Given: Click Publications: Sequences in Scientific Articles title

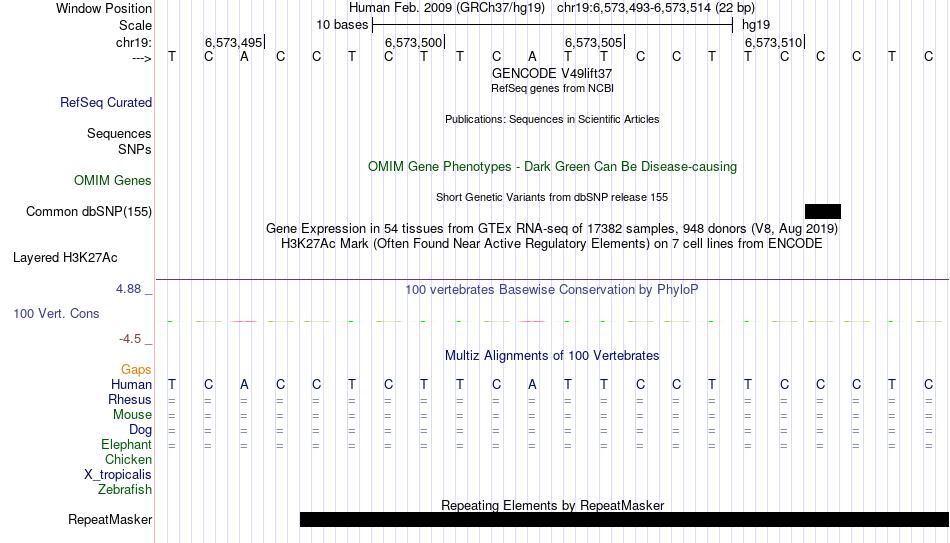Looking at the screenshot, I should (552, 119).
